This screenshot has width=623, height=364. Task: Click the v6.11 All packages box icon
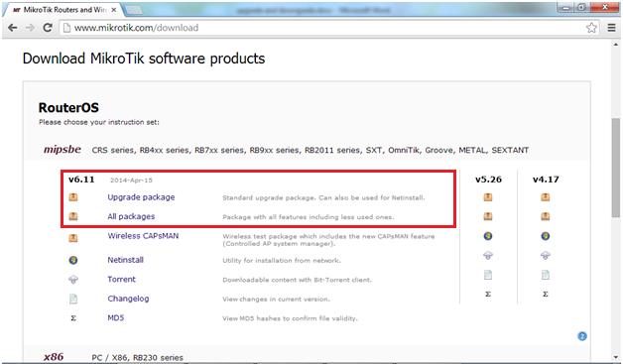coord(73,216)
